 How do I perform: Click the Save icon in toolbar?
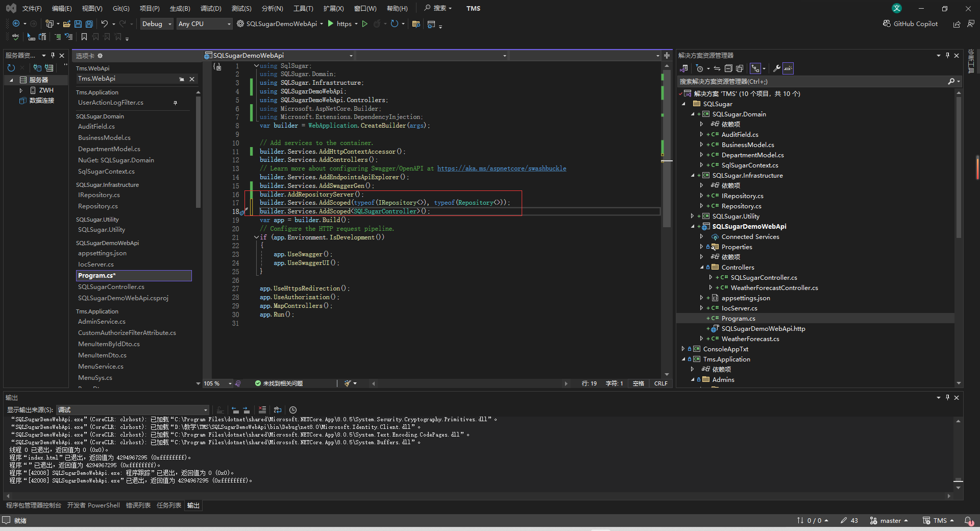point(78,23)
